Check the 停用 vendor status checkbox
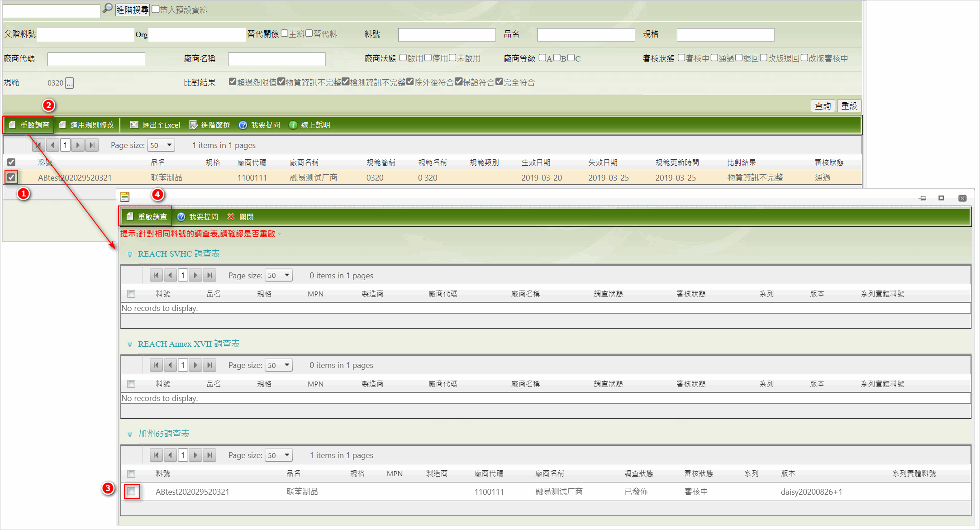Image resolution: width=980 pixels, height=530 pixels. [x=428, y=58]
